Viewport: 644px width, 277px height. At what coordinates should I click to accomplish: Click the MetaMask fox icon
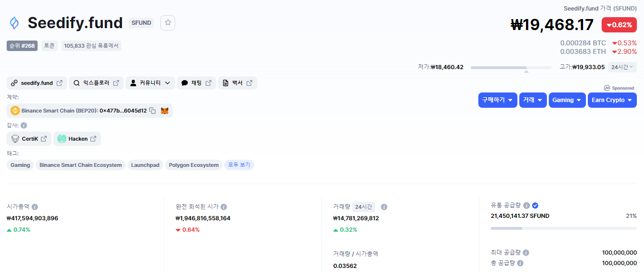coord(164,111)
